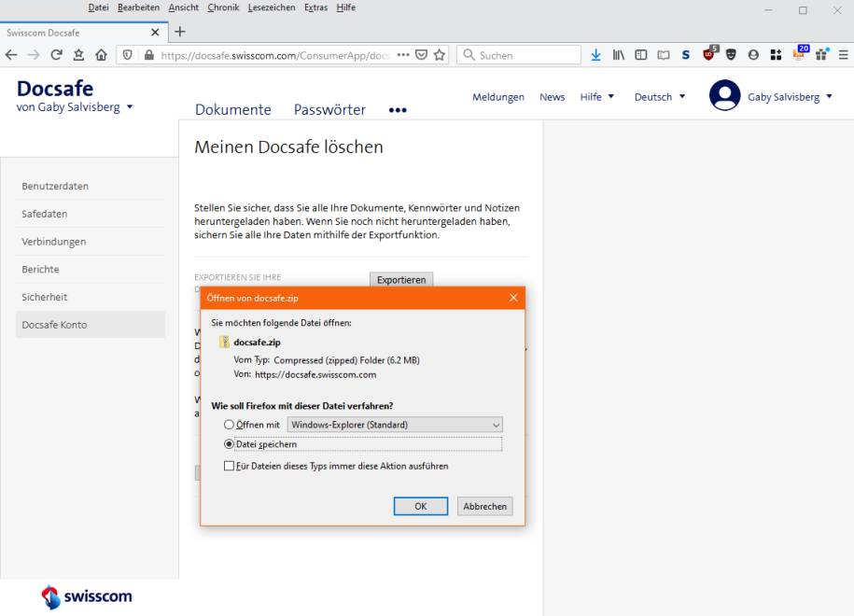854x616 pixels.
Task: Reload the page with the refresh icon
Action: click(x=56, y=55)
